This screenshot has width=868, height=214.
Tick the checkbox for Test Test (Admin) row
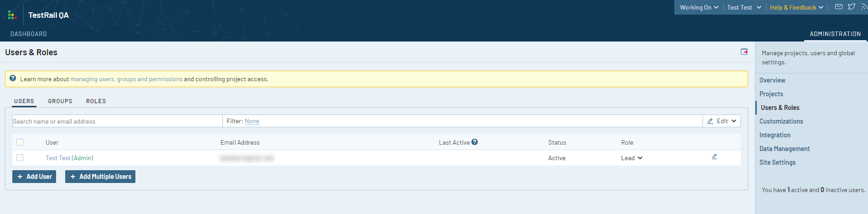click(20, 157)
